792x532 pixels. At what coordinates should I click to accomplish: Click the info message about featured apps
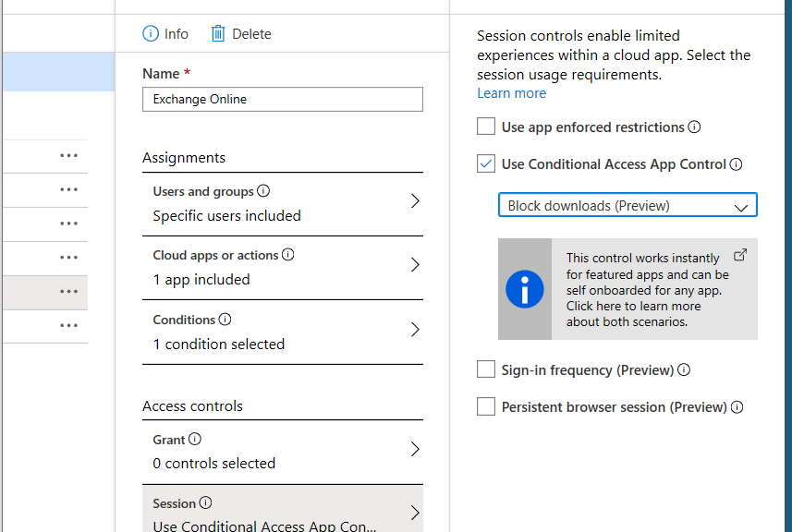click(x=628, y=289)
